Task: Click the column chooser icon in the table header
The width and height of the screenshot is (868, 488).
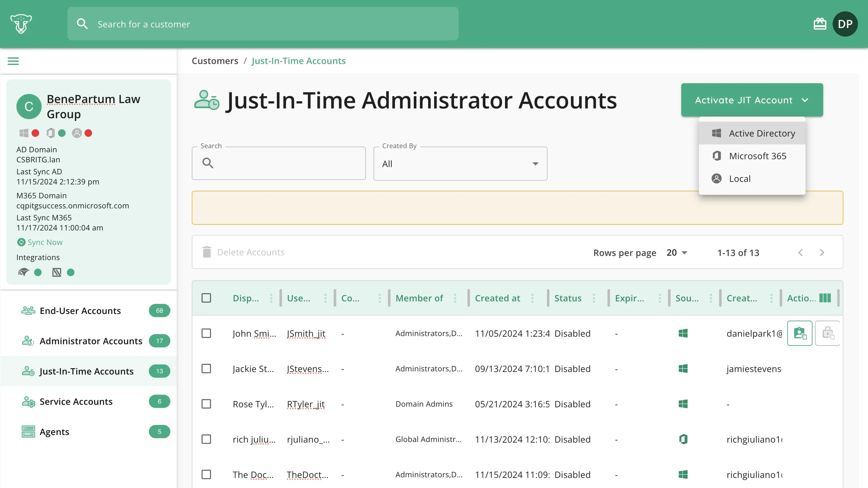Action: pyautogui.click(x=825, y=298)
